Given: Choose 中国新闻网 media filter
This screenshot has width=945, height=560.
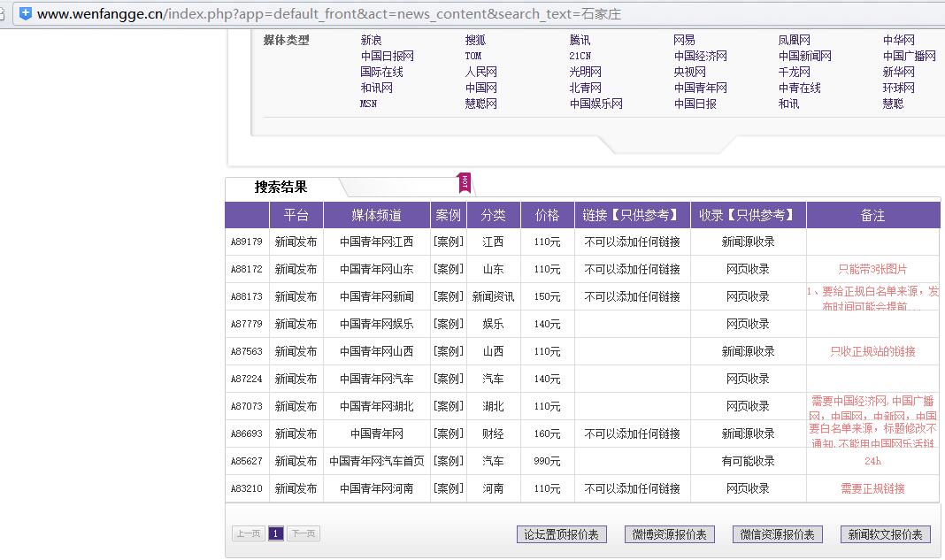Looking at the screenshot, I should (x=804, y=56).
